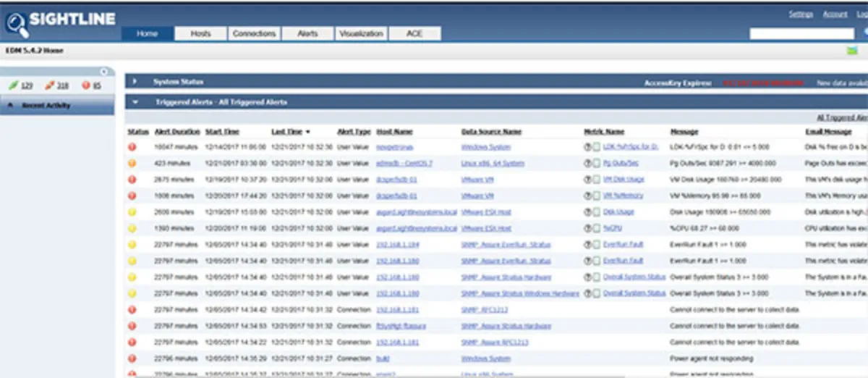Open help icon beside VM %Memory metric
This screenshot has width=868, height=378.
point(587,196)
